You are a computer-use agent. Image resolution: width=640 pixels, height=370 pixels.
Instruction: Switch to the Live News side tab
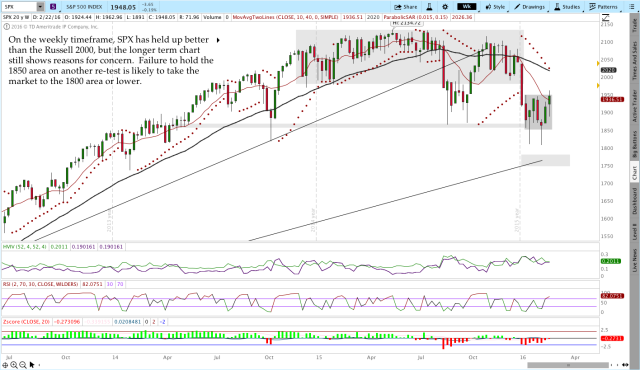tap(634, 261)
